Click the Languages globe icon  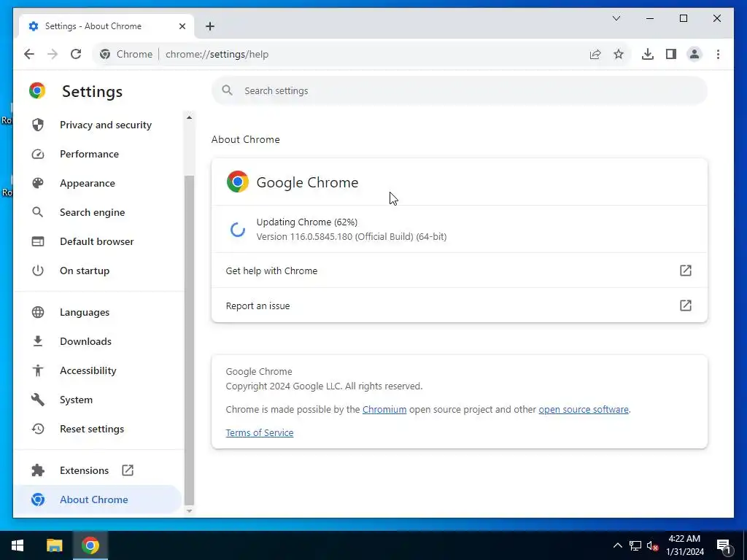(38, 312)
